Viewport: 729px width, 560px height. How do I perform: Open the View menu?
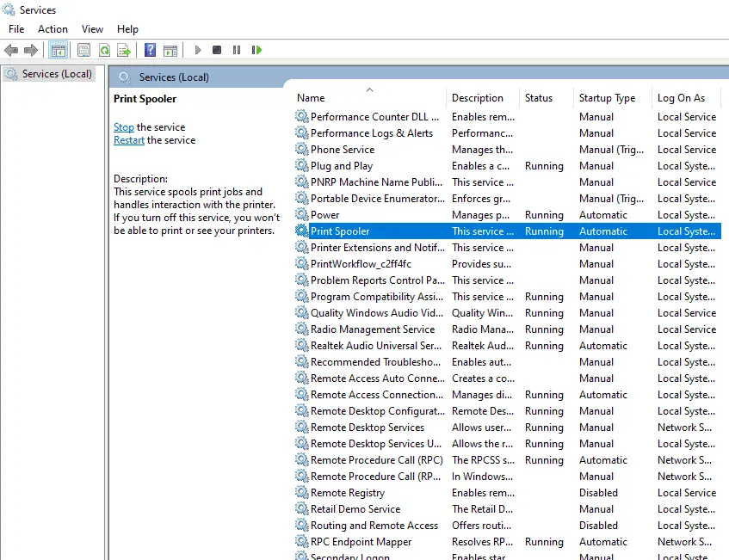[x=92, y=29]
